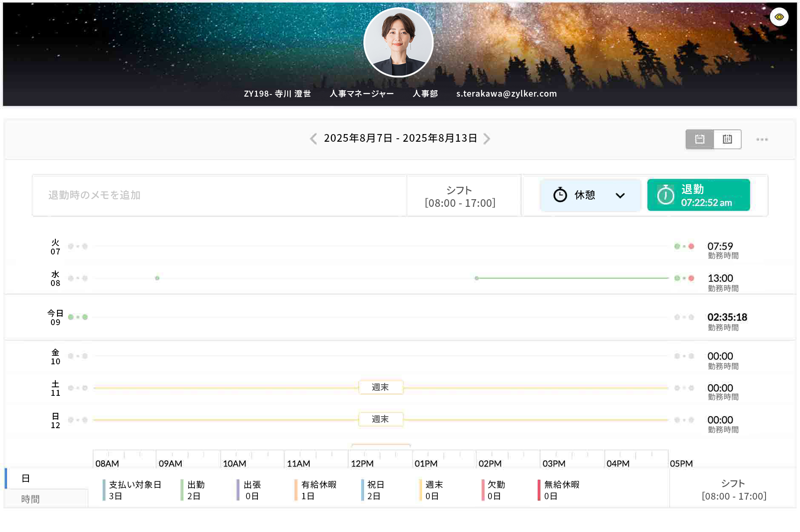Expand the 休憩 break dropdown arrow

pyautogui.click(x=620, y=195)
